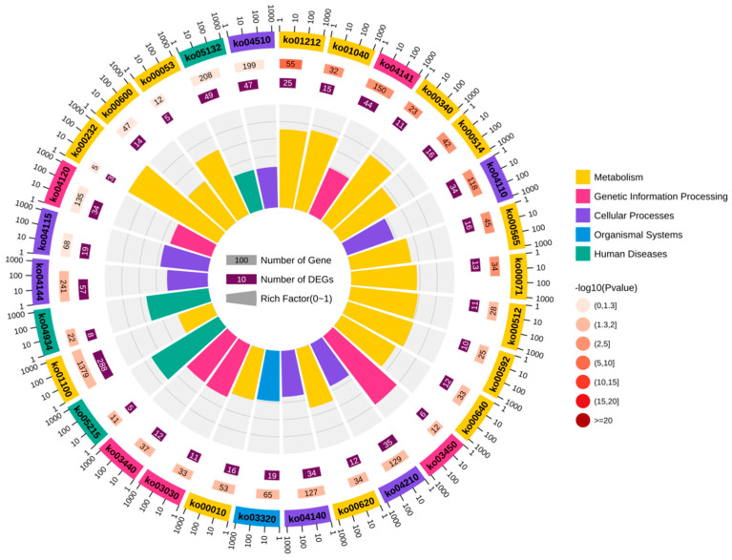The width and height of the screenshot is (732, 560).
Task: Click the ko05132 green pathway label
Action: point(202,52)
